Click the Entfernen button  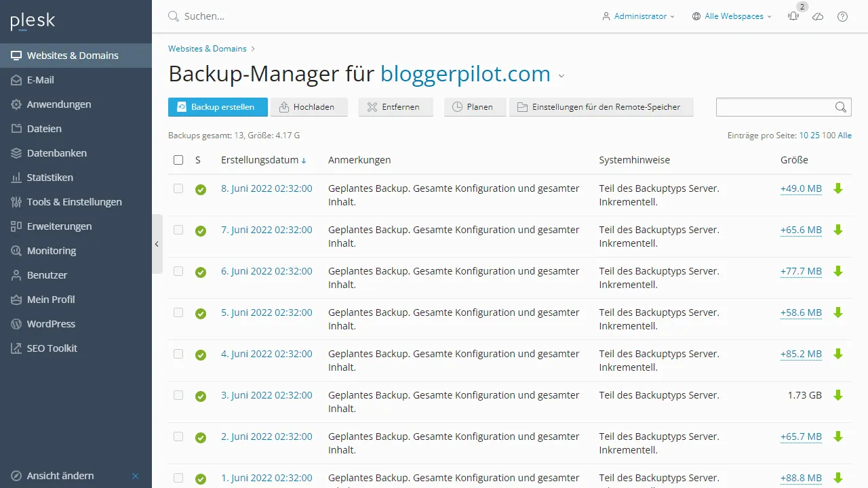[396, 107]
